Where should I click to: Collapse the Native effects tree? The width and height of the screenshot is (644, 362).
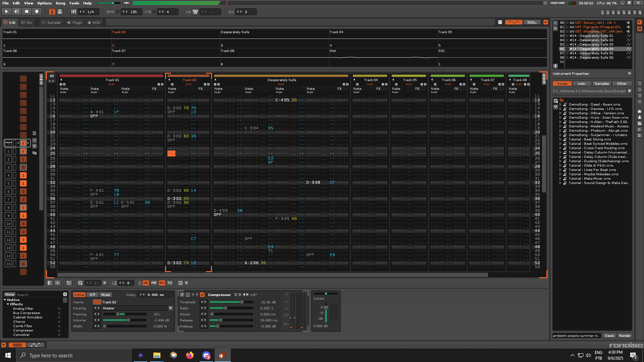[x=5, y=300]
